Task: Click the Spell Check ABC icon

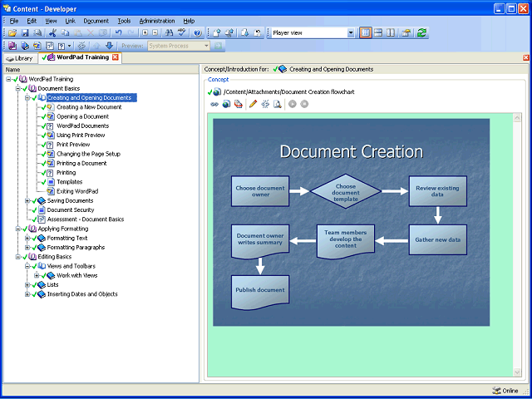Action: tap(181, 33)
